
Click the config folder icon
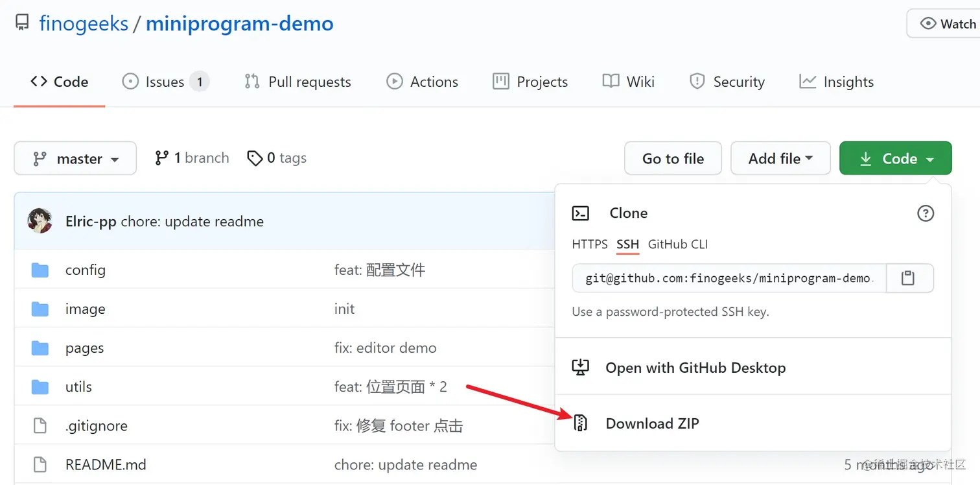point(40,270)
